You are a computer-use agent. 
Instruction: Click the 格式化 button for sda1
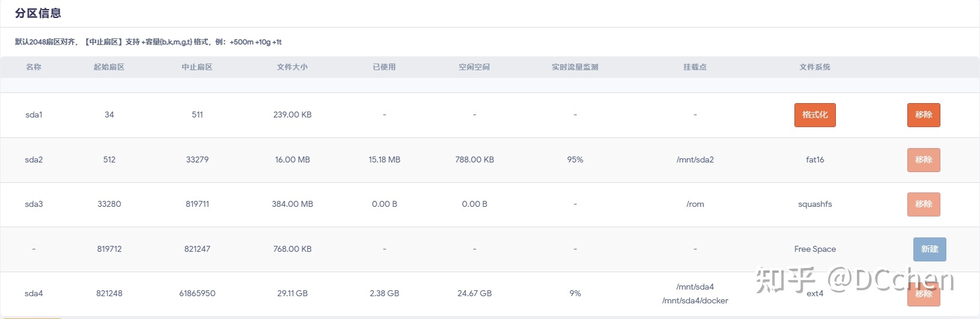[815, 115]
